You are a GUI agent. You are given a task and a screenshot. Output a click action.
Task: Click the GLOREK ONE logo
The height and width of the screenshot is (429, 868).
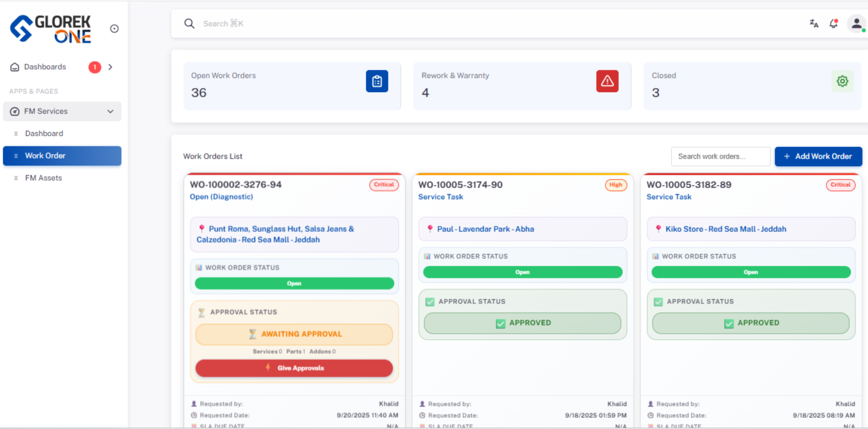pyautogui.click(x=51, y=29)
